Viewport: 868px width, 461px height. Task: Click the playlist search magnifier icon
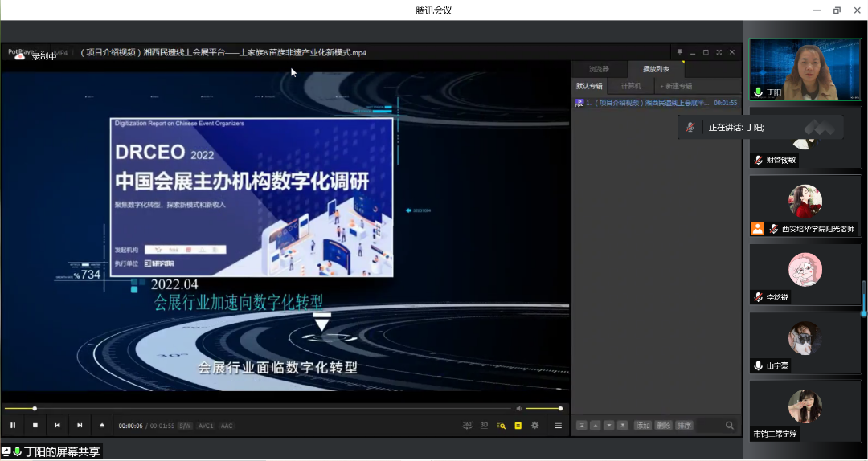point(730,426)
